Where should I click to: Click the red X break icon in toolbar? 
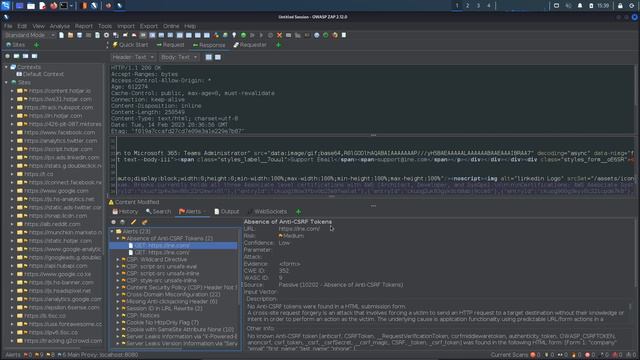tap(280, 35)
